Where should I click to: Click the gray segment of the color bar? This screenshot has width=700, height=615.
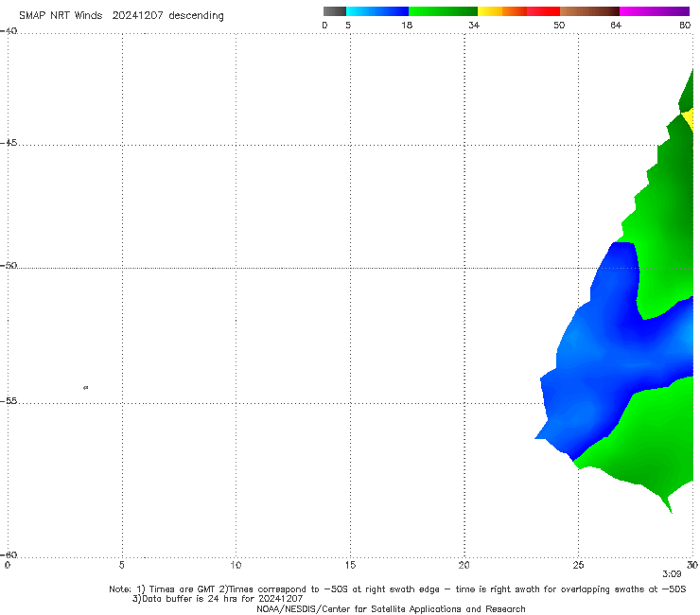tap(334, 11)
